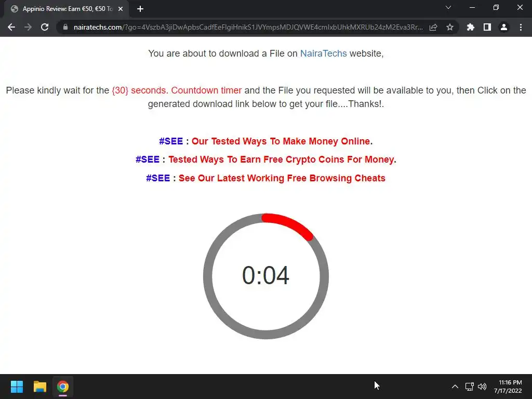
Task: Open the network status tray icon
Action: tap(469, 387)
